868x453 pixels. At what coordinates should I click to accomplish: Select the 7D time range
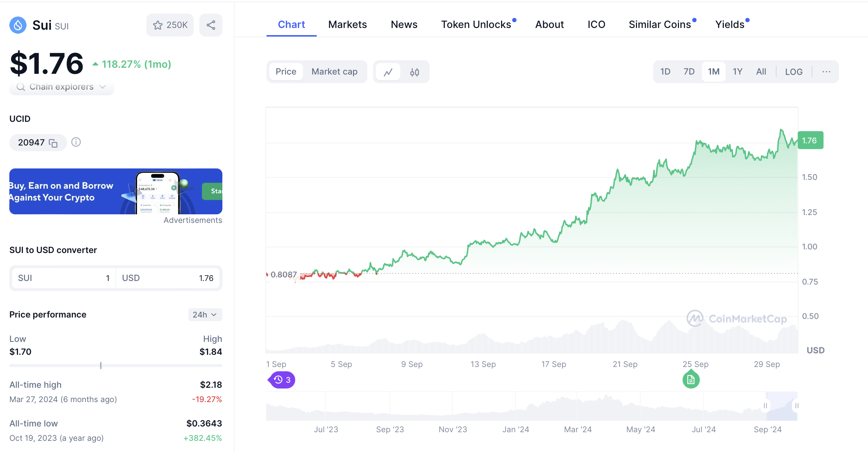(x=689, y=72)
